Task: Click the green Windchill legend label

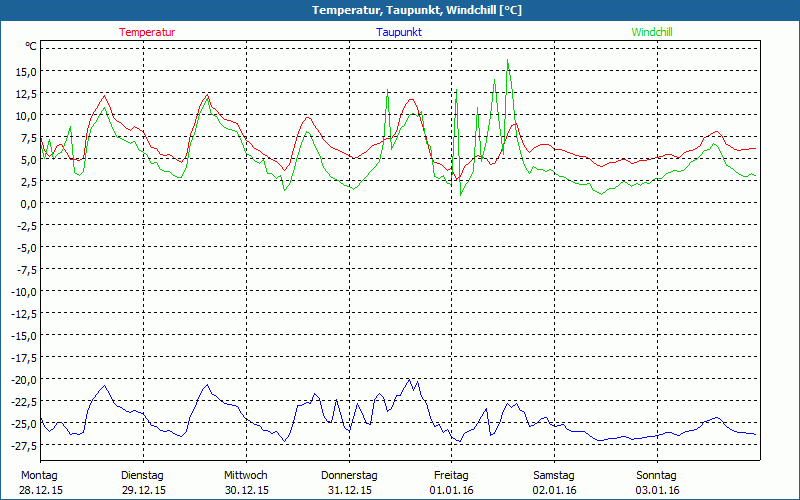Action: pyautogui.click(x=652, y=32)
